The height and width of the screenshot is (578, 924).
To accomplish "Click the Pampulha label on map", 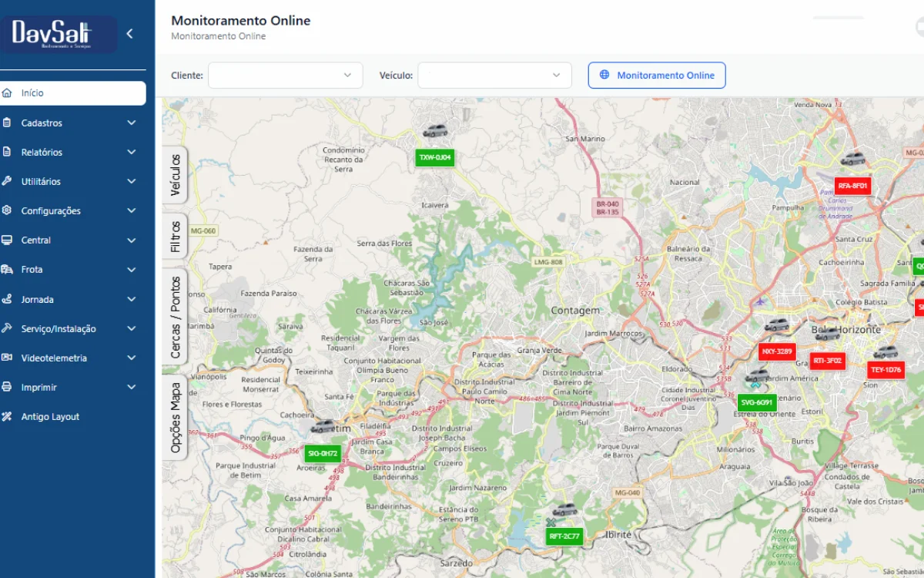I will point(788,207).
